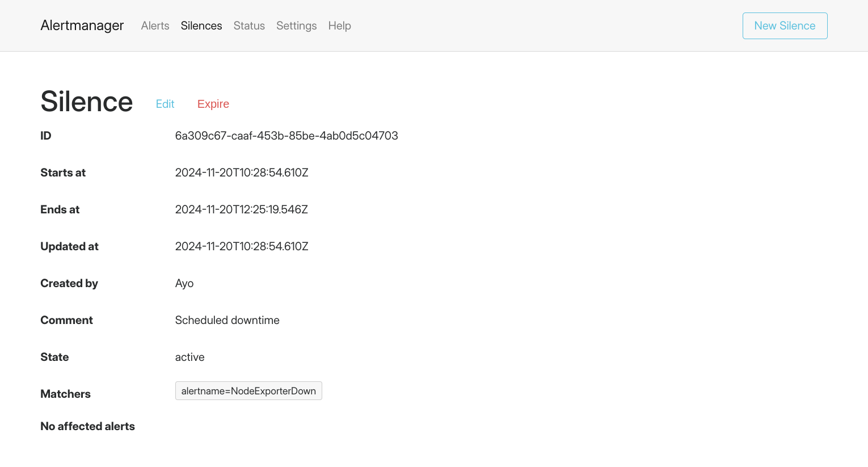Go to the Alerts page
The height and width of the screenshot is (467, 868).
(x=155, y=26)
